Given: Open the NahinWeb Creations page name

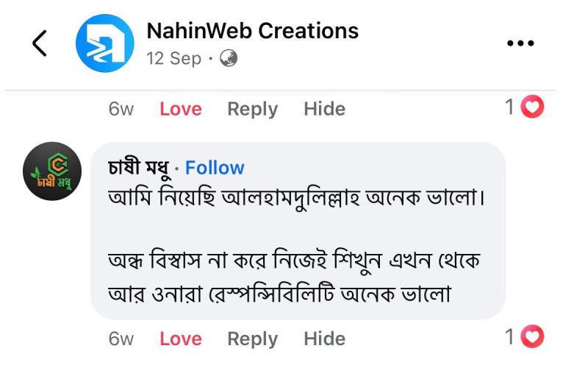Looking at the screenshot, I should [x=252, y=31].
